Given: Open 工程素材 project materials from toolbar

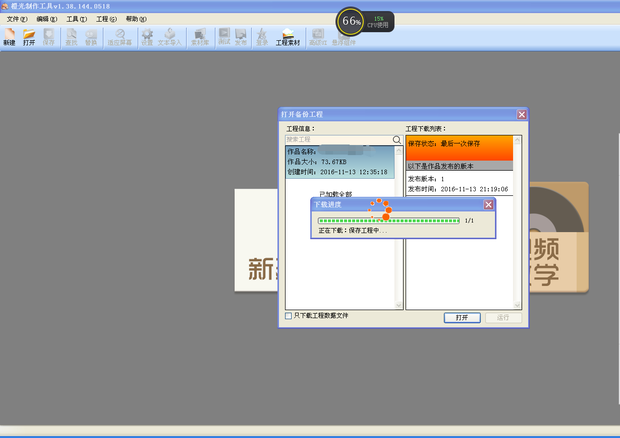Looking at the screenshot, I should (288, 36).
